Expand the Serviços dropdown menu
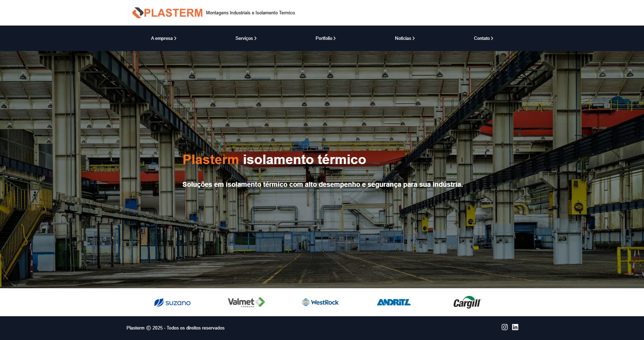This screenshot has width=644, height=340. [246, 38]
